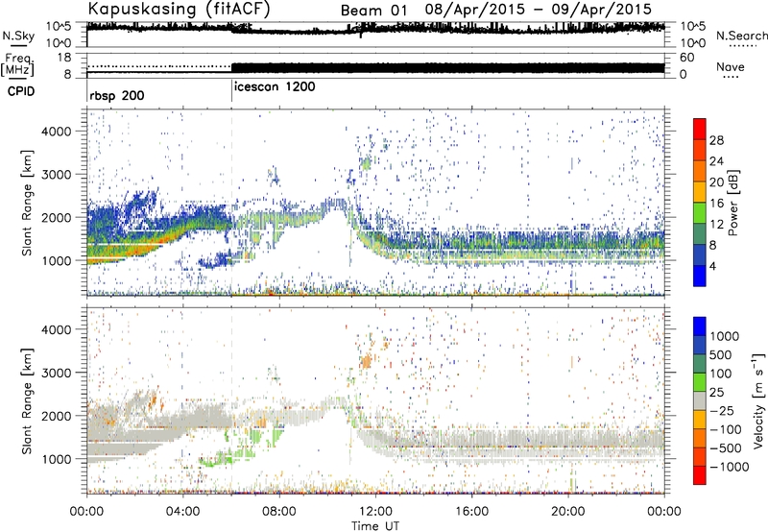The width and height of the screenshot is (768, 532).
Task: Click the red segment of Power colorbar
Action: 700,129
